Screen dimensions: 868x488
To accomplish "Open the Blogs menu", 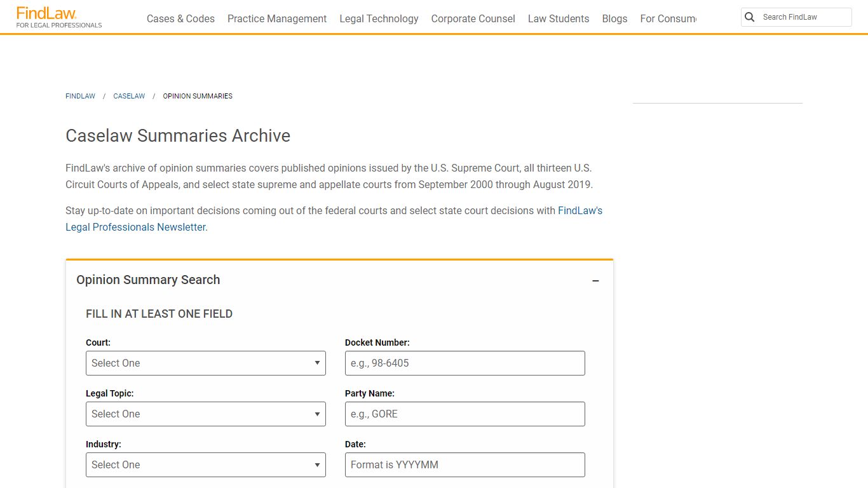I will click(x=614, y=18).
